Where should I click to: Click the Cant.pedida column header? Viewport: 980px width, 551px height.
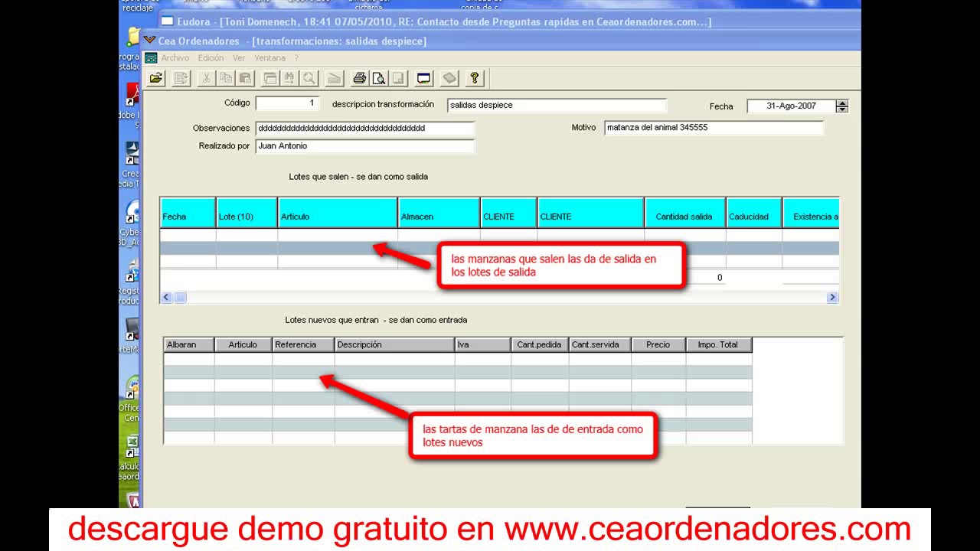tap(540, 345)
